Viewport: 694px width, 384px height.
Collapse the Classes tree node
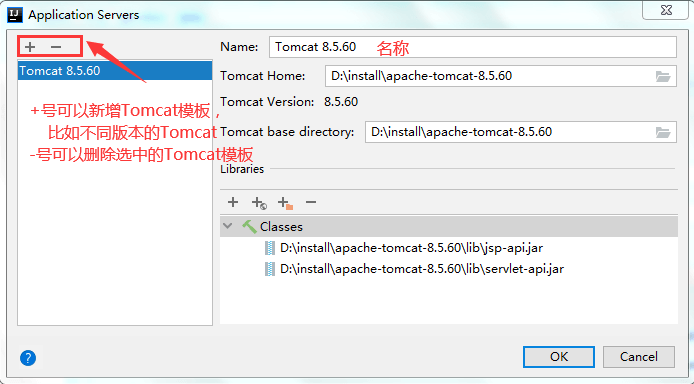[x=228, y=226]
